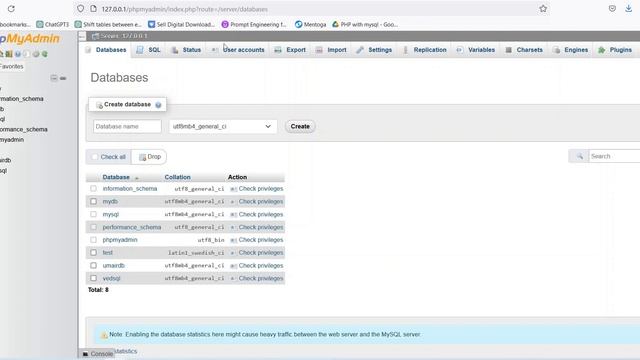This screenshot has width=640, height=360.
Task: Select the mysql row checkbox
Action: (x=93, y=214)
